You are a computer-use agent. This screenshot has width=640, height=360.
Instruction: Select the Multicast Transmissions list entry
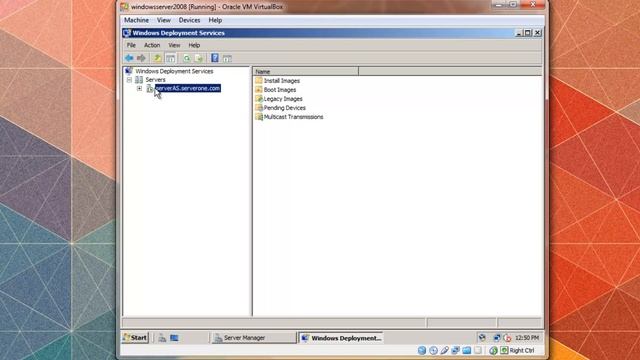[x=293, y=117]
